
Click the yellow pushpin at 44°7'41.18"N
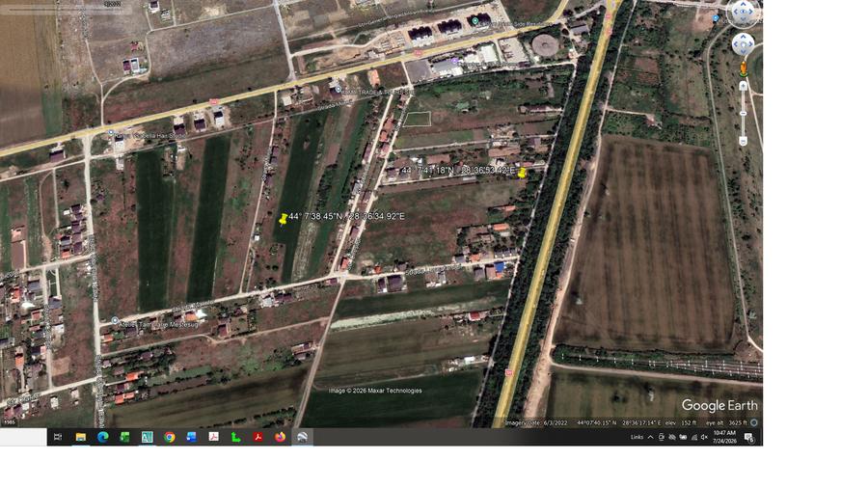coord(522,173)
